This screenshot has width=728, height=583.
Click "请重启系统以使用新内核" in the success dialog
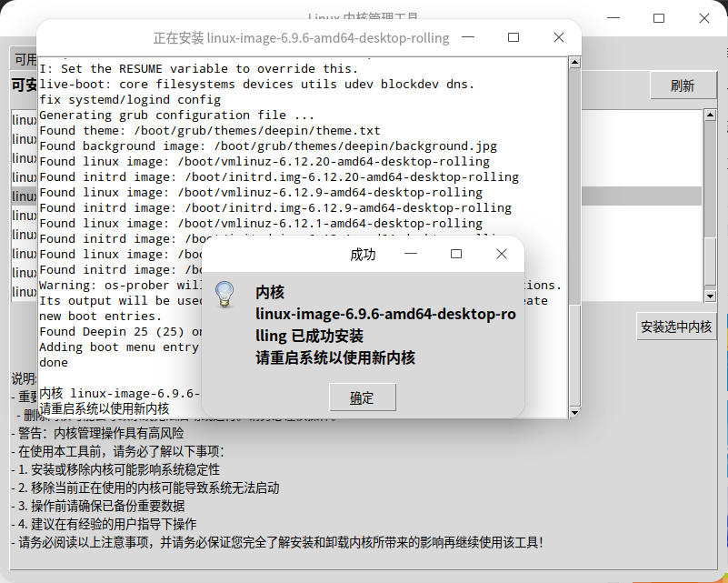tap(335, 357)
